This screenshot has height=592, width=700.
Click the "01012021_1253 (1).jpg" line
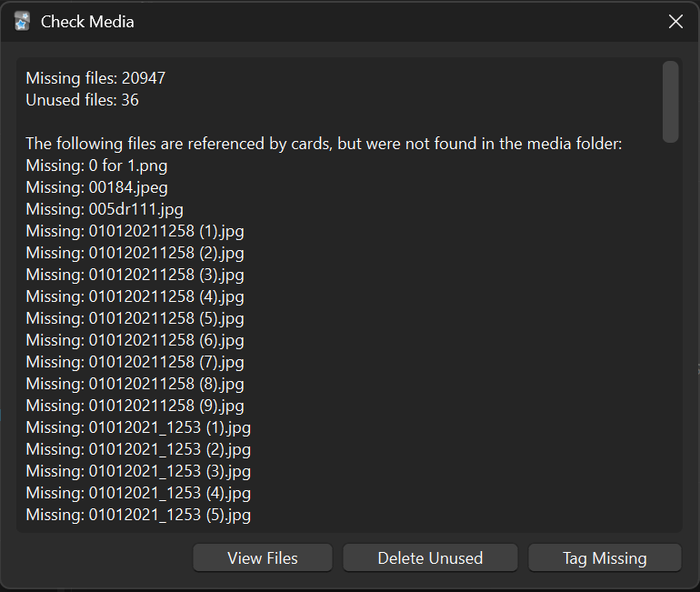pyautogui.click(x=138, y=427)
